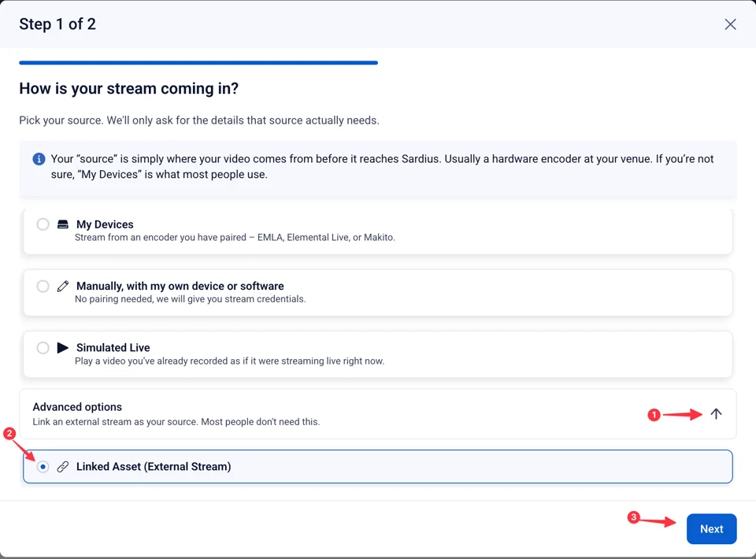Close the Step 1 of 2 dialog

tap(731, 24)
